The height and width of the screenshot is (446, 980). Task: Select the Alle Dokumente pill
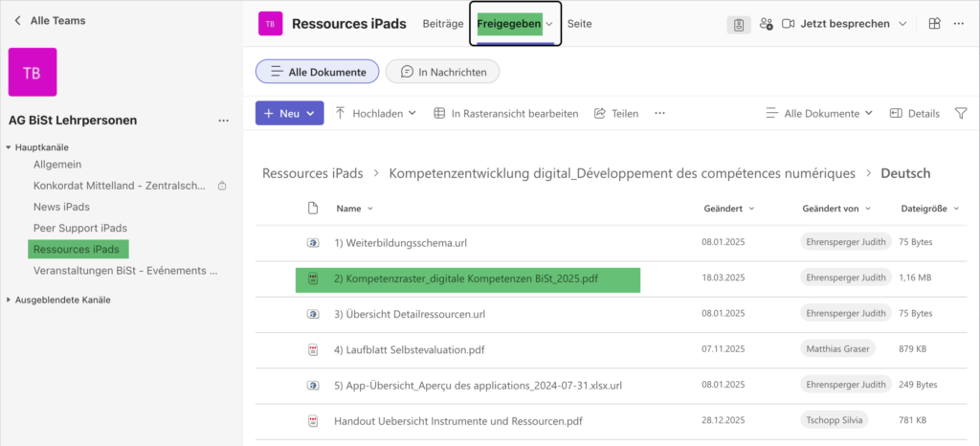(x=318, y=72)
